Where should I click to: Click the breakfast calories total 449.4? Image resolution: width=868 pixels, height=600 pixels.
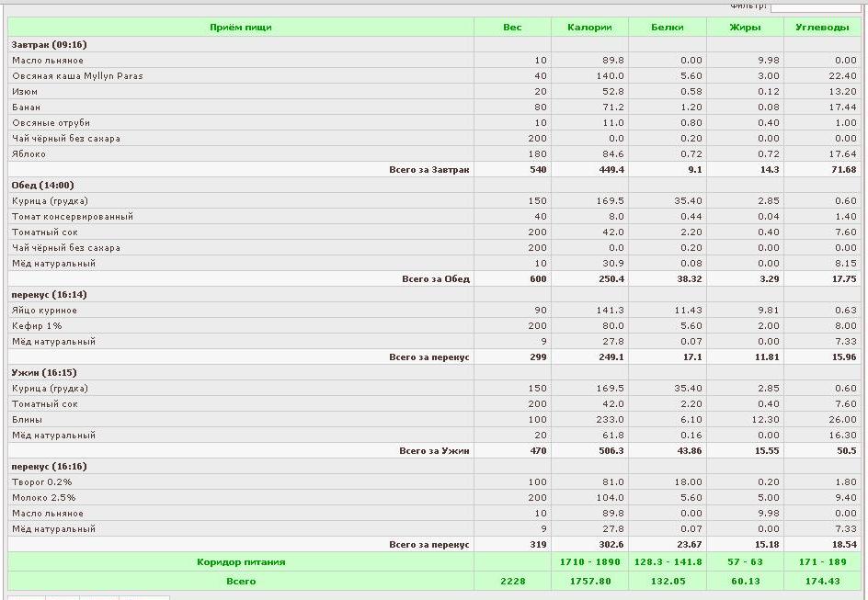click(611, 170)
